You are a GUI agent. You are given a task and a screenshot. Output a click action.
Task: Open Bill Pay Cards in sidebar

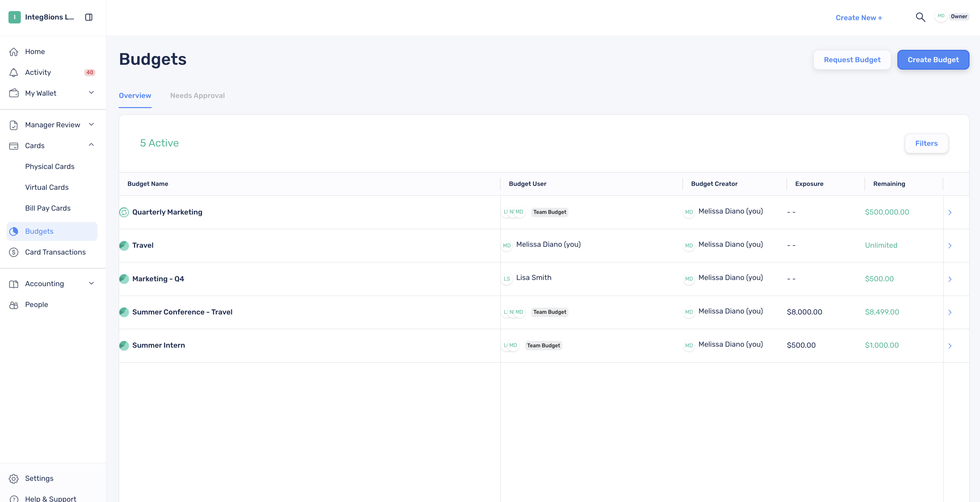(x=48, y=208)
